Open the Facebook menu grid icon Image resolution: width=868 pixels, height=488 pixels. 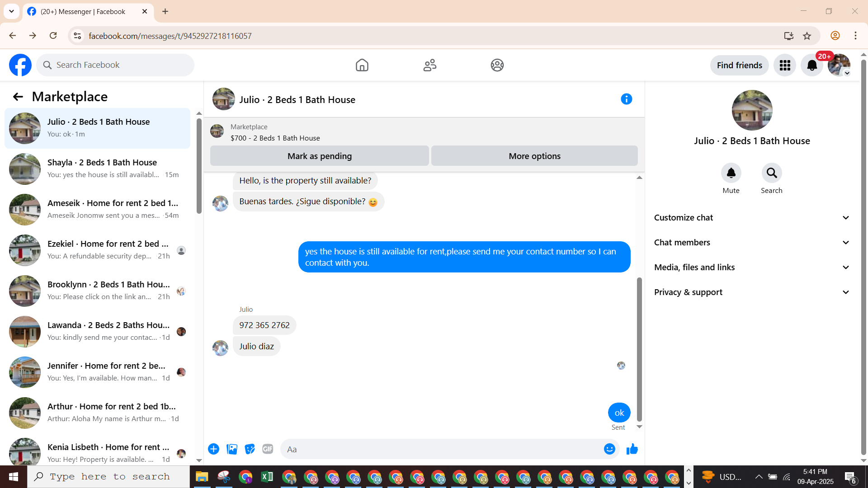pyautogui.click(x=785, y=66)
